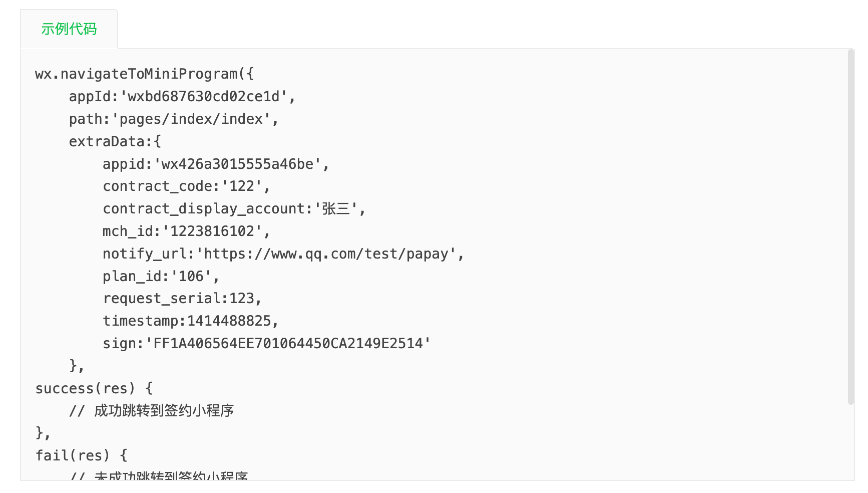The height and width of the screenshot is (493, 868).
Task: Click the path 'pages/index/index' line
Action: (x=174, y=119)
